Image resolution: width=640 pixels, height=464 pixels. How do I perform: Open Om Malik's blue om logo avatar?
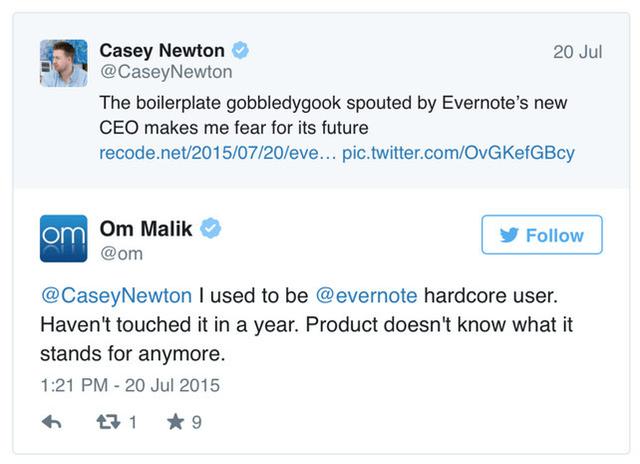[63, 239]
